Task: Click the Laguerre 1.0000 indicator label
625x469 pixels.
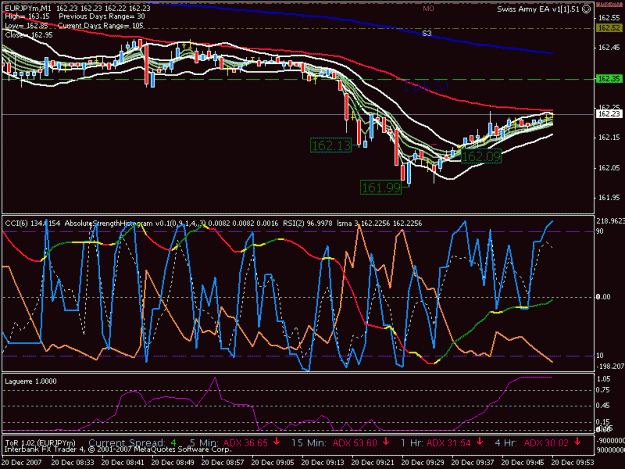Action: (31, 381)
